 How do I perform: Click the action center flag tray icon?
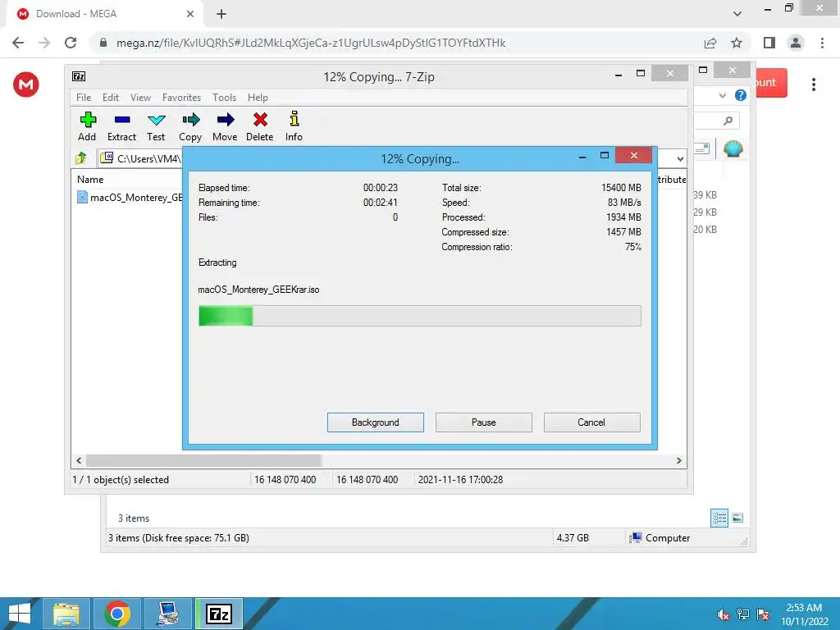763,614
